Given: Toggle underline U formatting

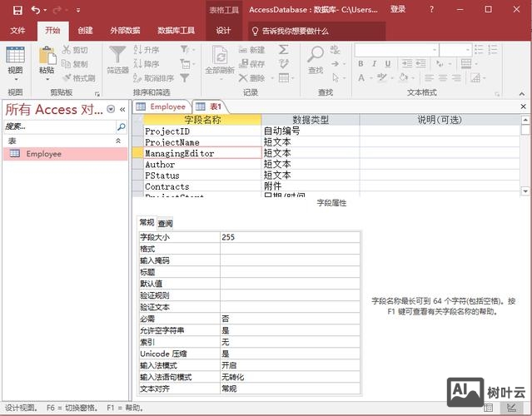Looking at the screenshot, I should (x=388, y=64).
